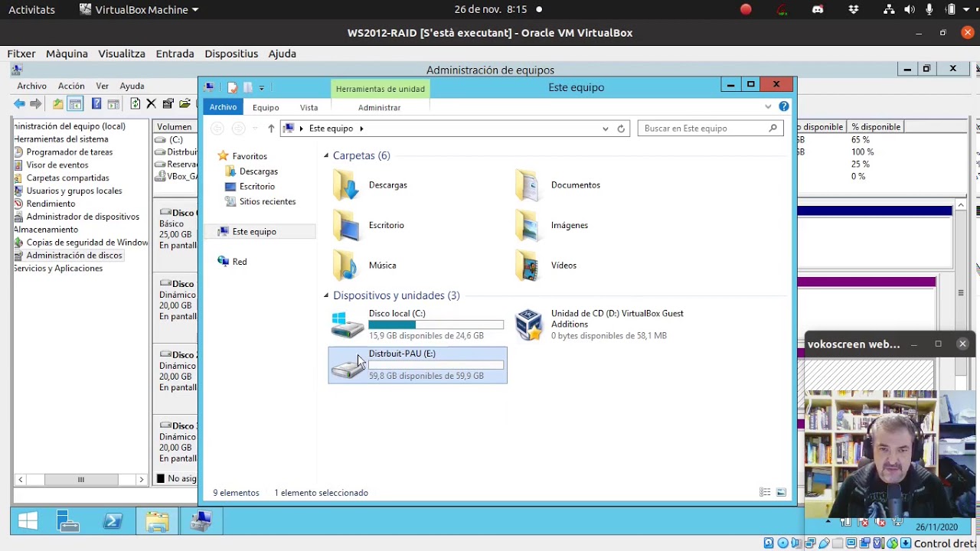Click the Computer Management taskbar icon
This screenshot has height=551, width=980.
(201, 521)
